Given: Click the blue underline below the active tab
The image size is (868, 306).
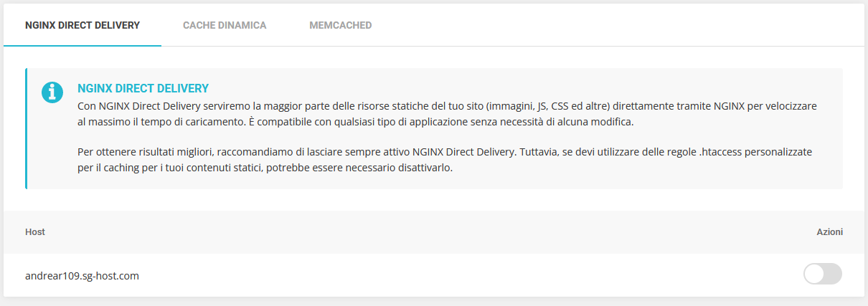Looking at the screenshot, I should (82, 45).
